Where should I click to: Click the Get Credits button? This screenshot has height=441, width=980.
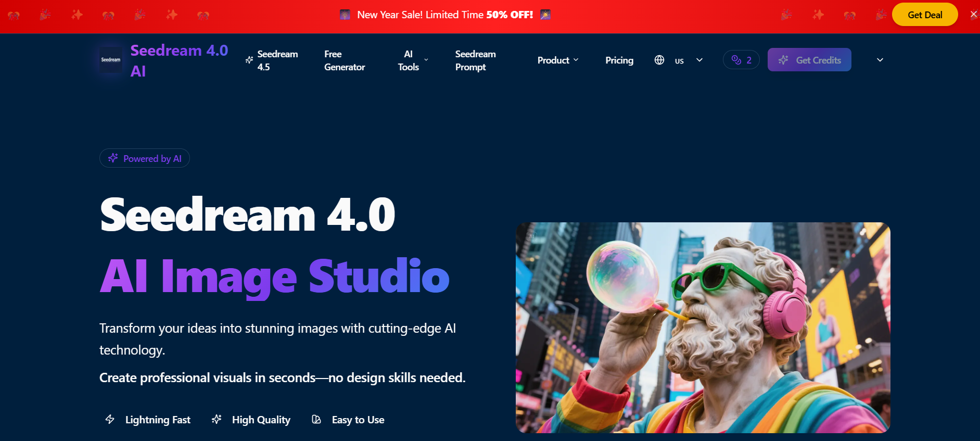tap(809, 60)
